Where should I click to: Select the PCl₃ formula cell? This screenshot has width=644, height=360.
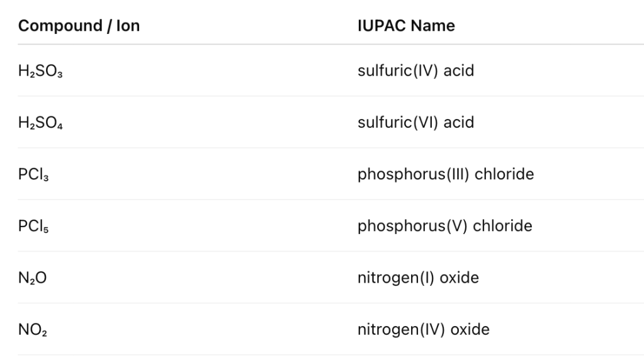pyautogui.click(x=34, y=174)
